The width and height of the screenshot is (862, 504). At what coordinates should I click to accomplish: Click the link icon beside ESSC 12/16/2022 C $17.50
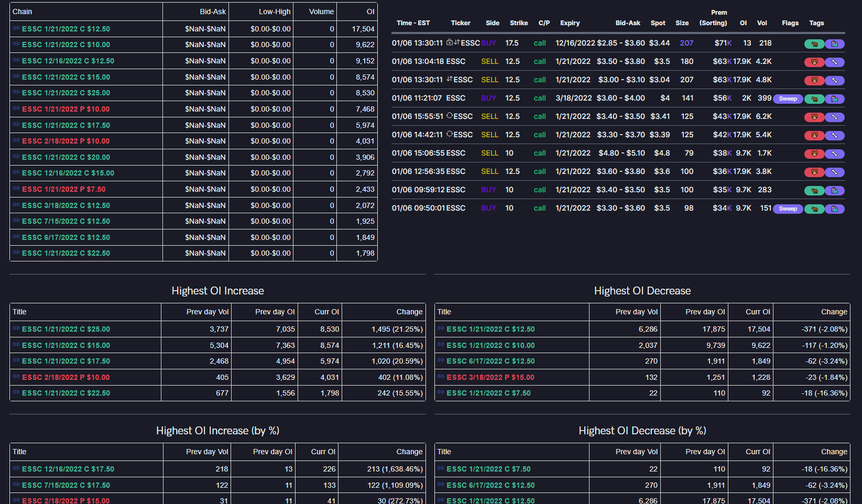coord(16,468)
